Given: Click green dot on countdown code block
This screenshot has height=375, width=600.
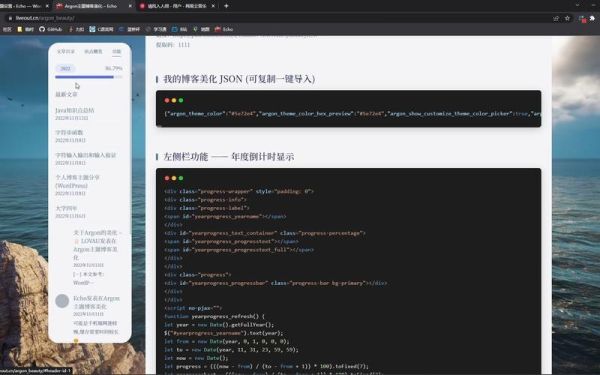Looking at the screenshot, I should point(181,178).
